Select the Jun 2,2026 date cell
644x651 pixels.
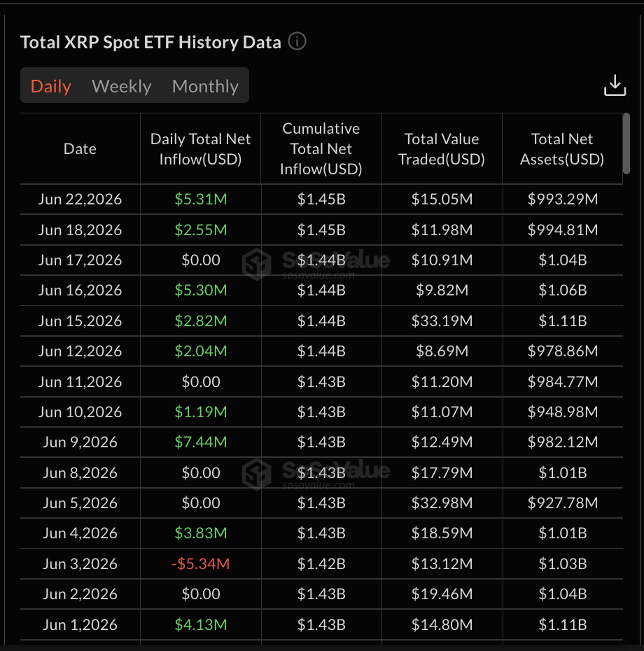[80, 594]
